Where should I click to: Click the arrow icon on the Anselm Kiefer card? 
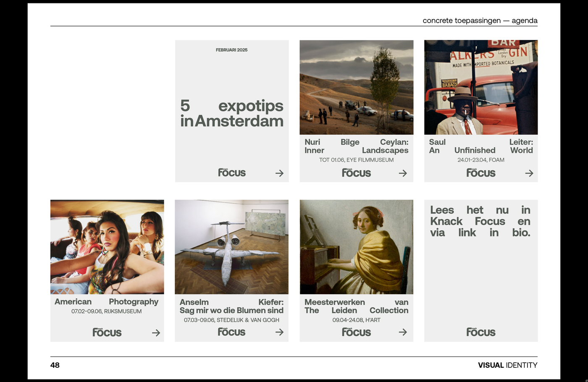279,332
